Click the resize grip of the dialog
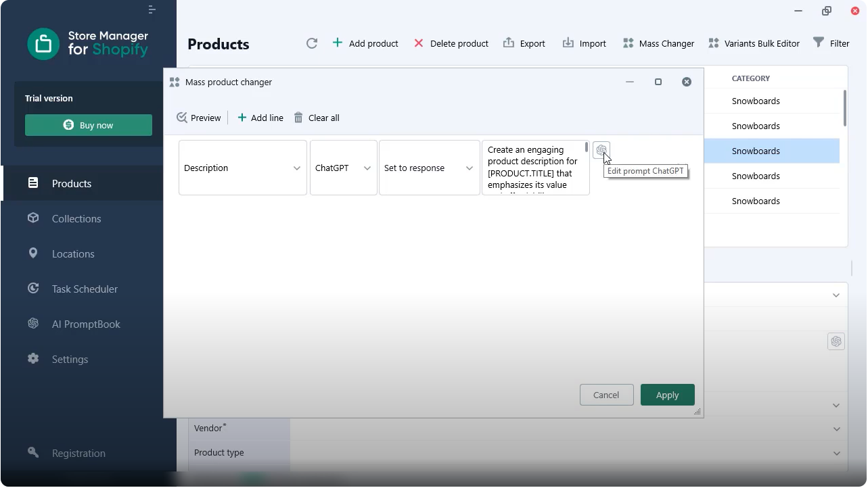 698,412
